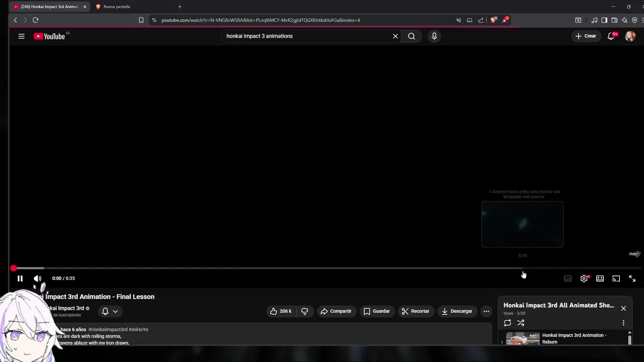This screenshot has width=644, height=362.
Task: Close the Honkai Impact YouTube tab
Action: (85, 7)
